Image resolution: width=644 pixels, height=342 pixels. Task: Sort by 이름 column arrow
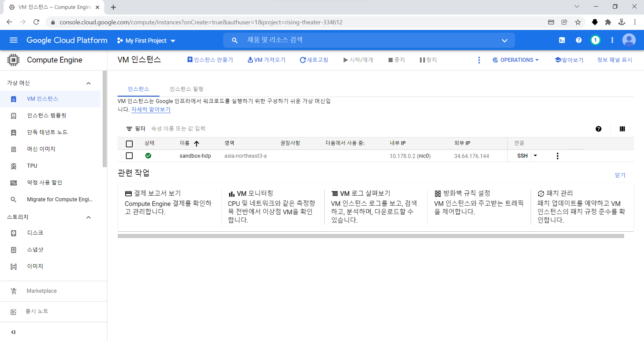196,143
